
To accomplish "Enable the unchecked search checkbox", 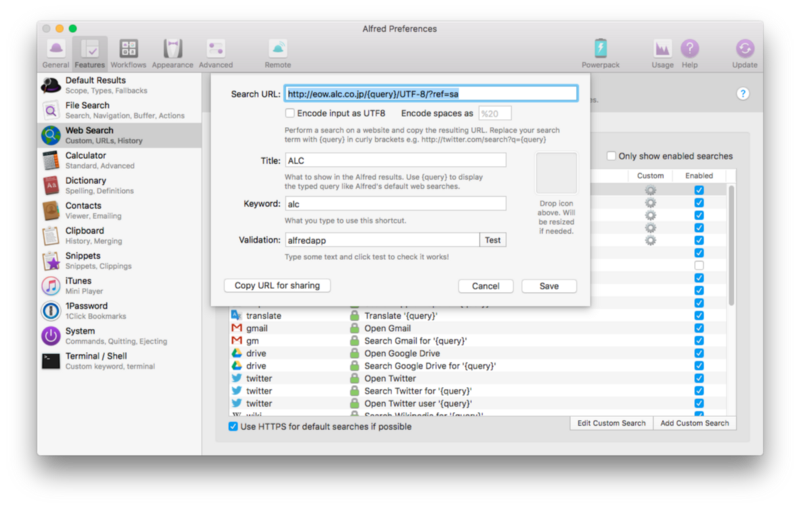I will (699, 265).
